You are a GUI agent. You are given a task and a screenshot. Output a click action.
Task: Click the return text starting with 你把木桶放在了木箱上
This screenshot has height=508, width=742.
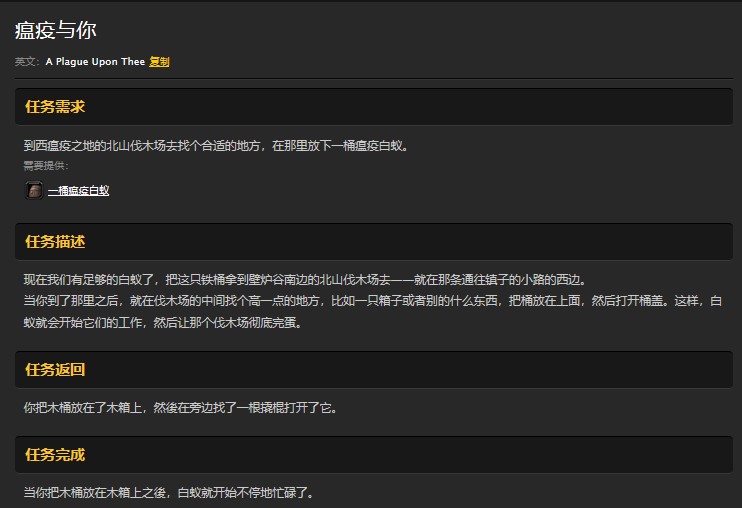(180, 408)
